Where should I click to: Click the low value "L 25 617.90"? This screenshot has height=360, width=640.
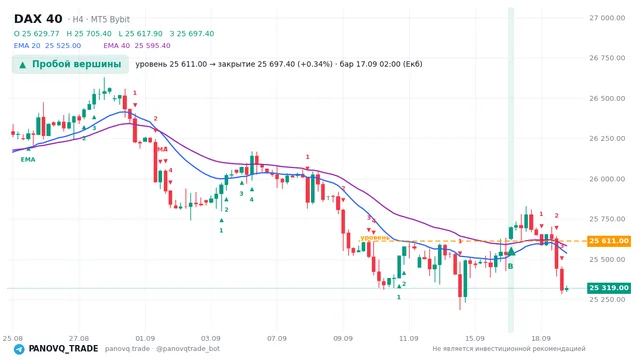140,33
